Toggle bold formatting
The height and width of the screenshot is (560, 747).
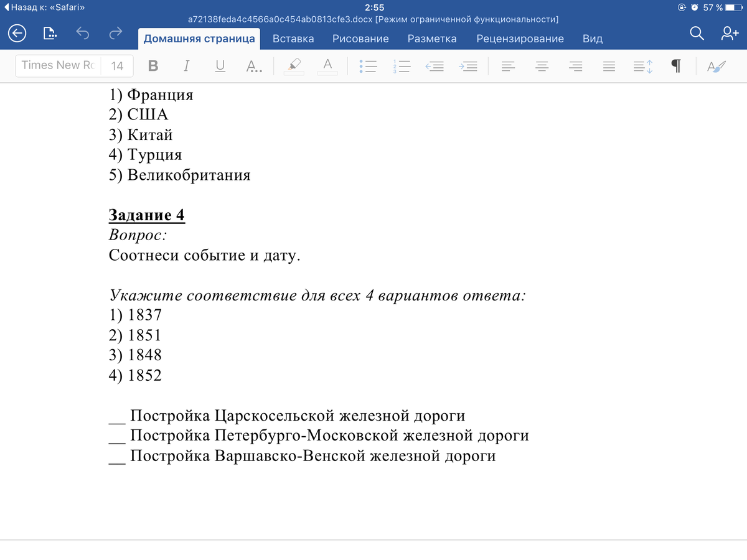[154, 66]
